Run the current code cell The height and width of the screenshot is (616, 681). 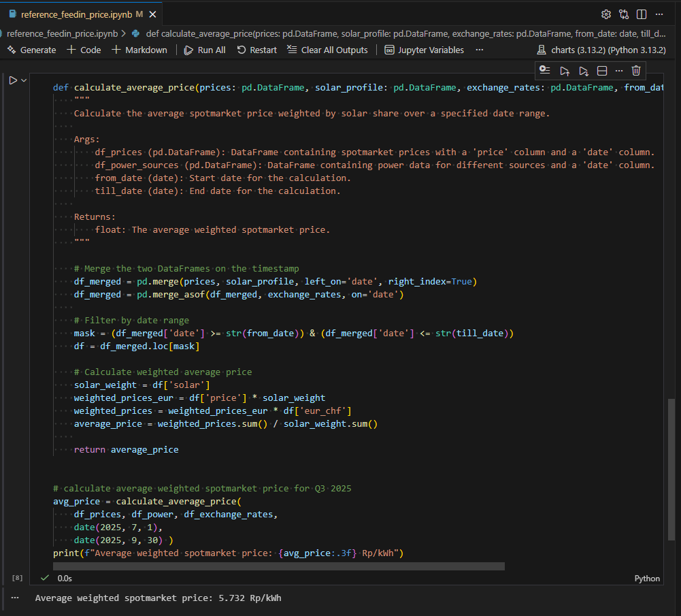point(12,80)
